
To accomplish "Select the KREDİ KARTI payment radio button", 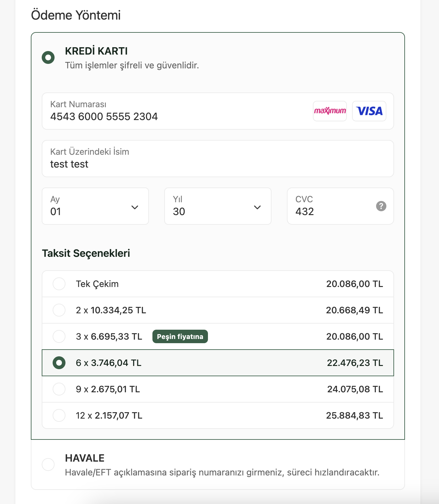I will [48, 57].
